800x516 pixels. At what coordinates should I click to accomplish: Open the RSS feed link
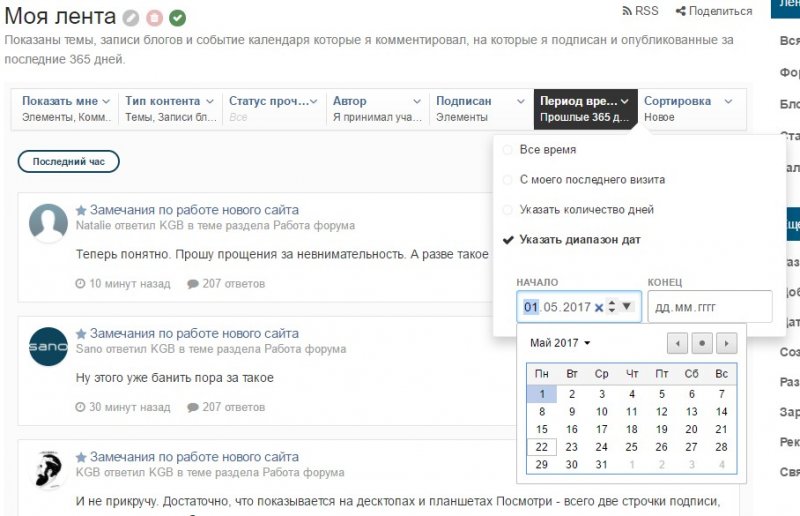pyautogui.click(x=640, y=11)
